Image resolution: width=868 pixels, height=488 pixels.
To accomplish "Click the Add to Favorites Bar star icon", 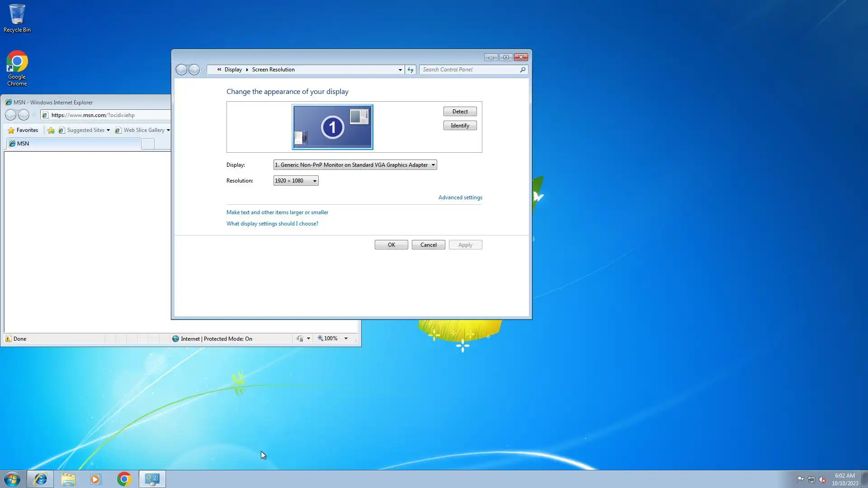I will (51, 130).
